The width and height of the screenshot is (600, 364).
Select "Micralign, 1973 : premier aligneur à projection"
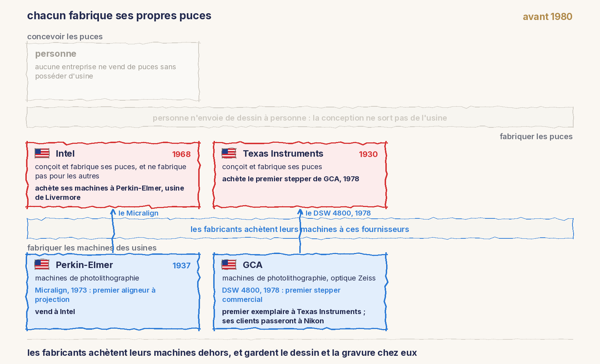coord(95,295)
